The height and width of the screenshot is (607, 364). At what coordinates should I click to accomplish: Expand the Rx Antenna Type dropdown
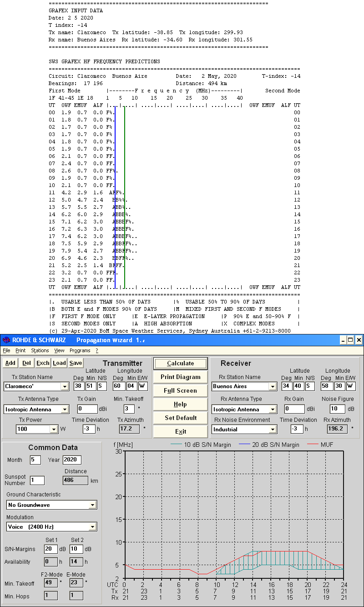pyautogui.click(x=273, y=409)
